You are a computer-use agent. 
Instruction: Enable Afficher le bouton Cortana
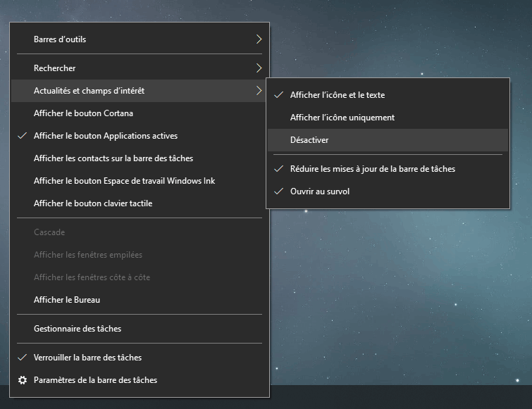pyautogui.click(x=83, y=113)
